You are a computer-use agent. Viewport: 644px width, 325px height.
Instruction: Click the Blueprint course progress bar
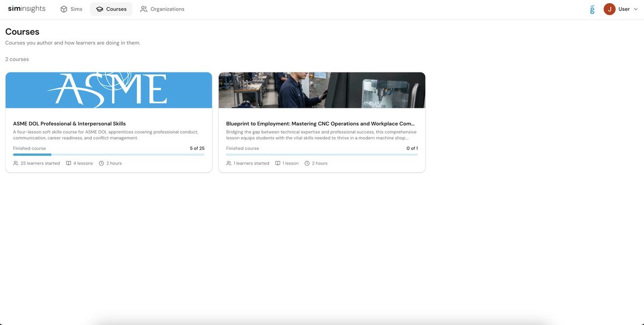[x=322, y=154]
